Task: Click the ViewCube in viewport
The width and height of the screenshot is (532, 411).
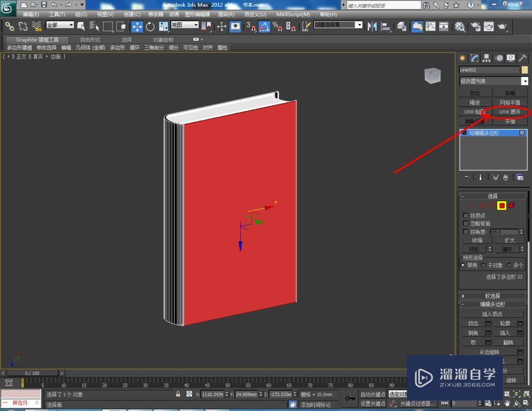Action: pyautogui.click(x=433, y=76)
